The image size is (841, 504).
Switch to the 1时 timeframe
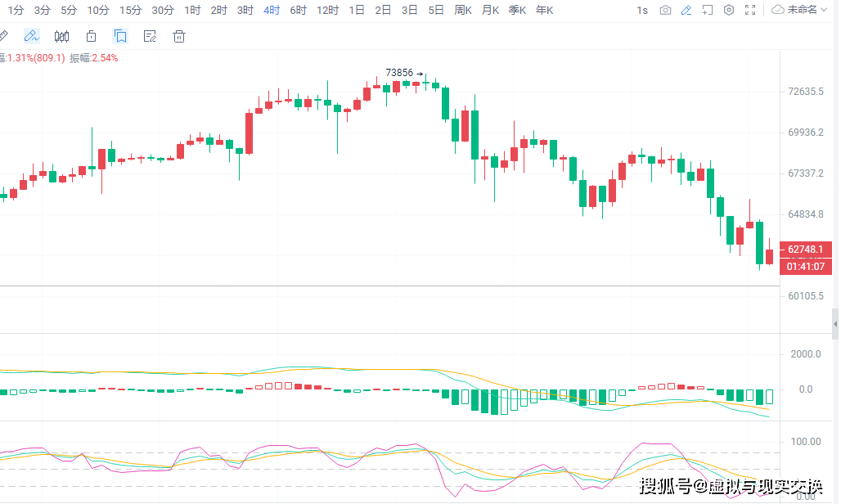[192, 11]
